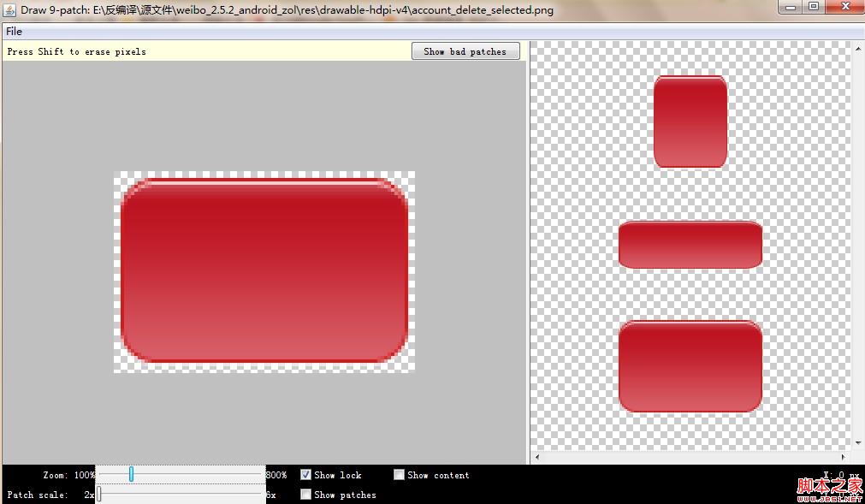This screenshot has height=504, width=865.
Task: Click the preview pane scroll down arrow
Action: coord(858,443)
